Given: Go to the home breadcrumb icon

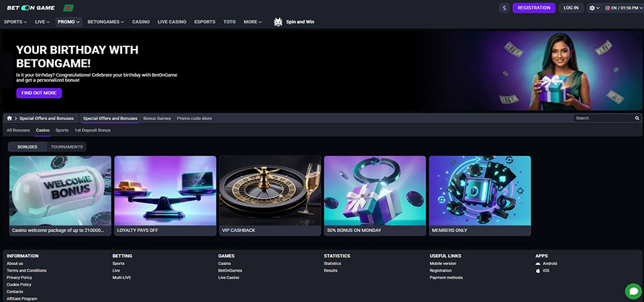Looking at the screenshot, I should (x=9, y=118).
